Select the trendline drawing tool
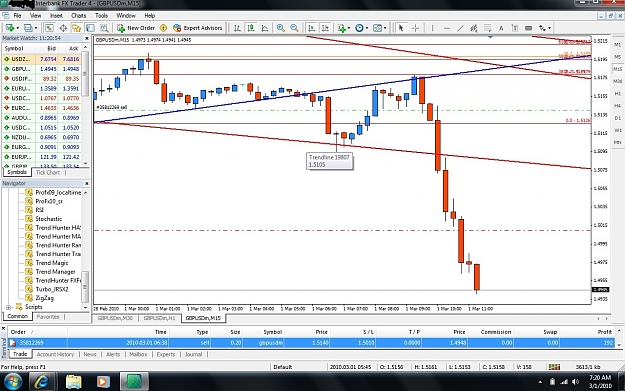Image resolution: width=625 pixels, height=391 pixels. [x=460, y=28]
